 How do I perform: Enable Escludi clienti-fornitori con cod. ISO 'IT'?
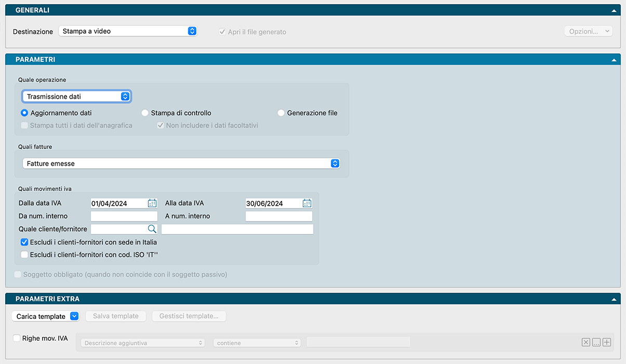click(24, 254)
